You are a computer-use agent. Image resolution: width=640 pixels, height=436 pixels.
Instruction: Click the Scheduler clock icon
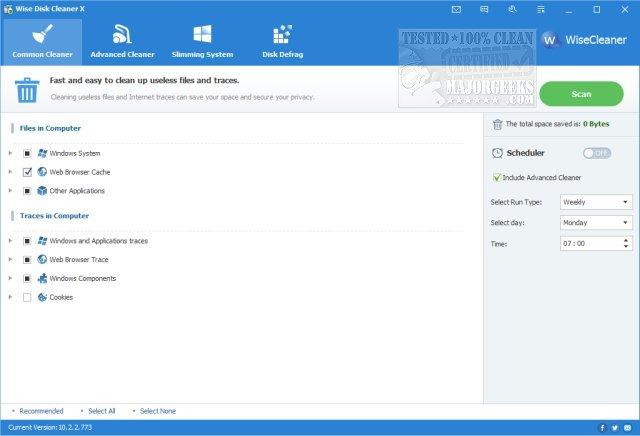click(497, 153)
